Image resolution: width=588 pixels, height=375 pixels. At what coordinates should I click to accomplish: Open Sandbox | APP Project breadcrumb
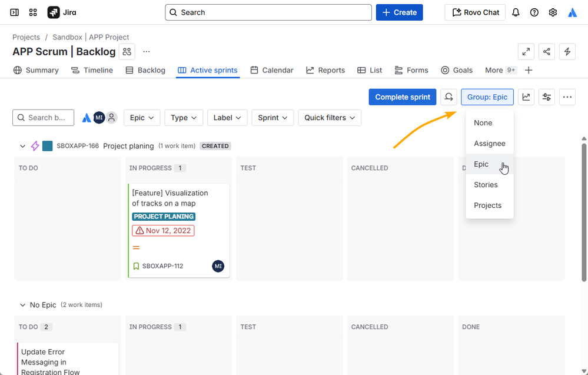click(91, 37)
